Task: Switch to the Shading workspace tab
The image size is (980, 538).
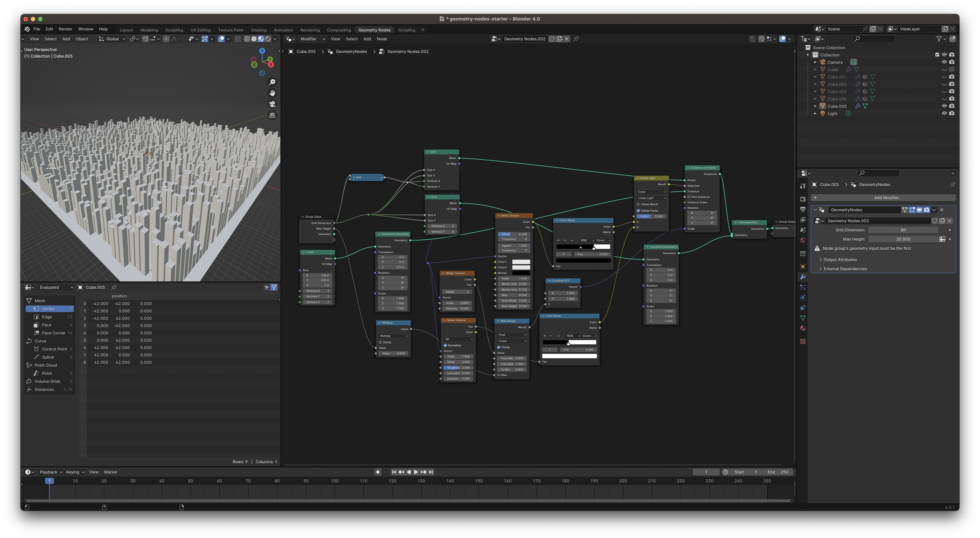Action: click(x=258, y=30)
